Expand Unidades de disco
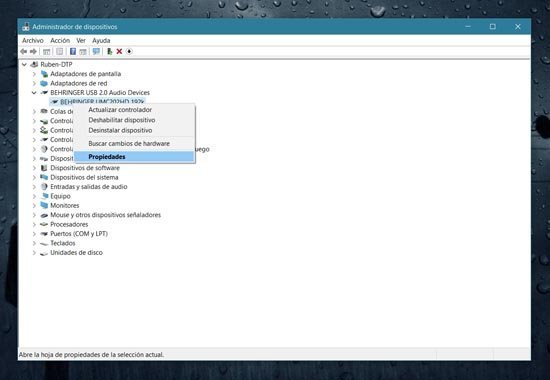This screenshot has width=550, height=380. pos(34,253)
